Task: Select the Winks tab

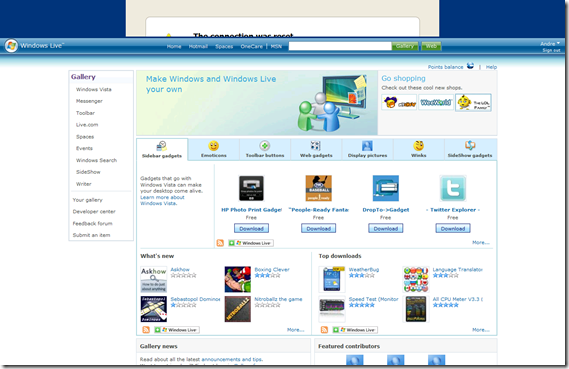Action: [418, 149]
